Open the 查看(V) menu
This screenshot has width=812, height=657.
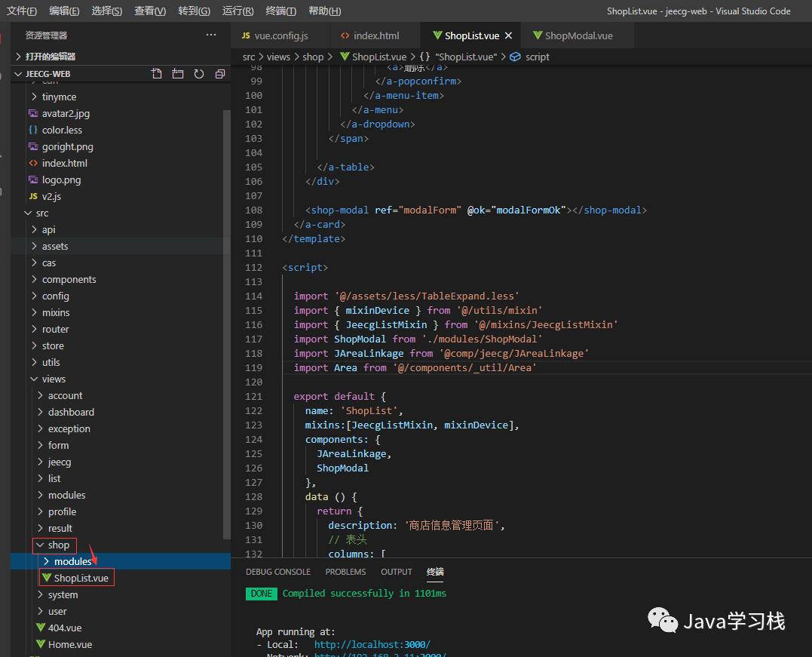click(x=150, y=11)
